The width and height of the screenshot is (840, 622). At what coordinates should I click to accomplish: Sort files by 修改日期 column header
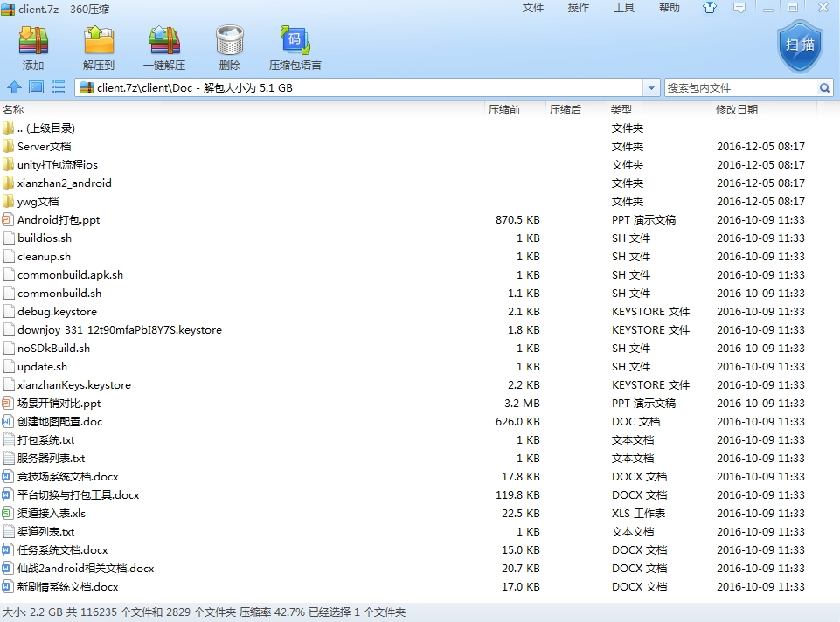pos(737,109)
